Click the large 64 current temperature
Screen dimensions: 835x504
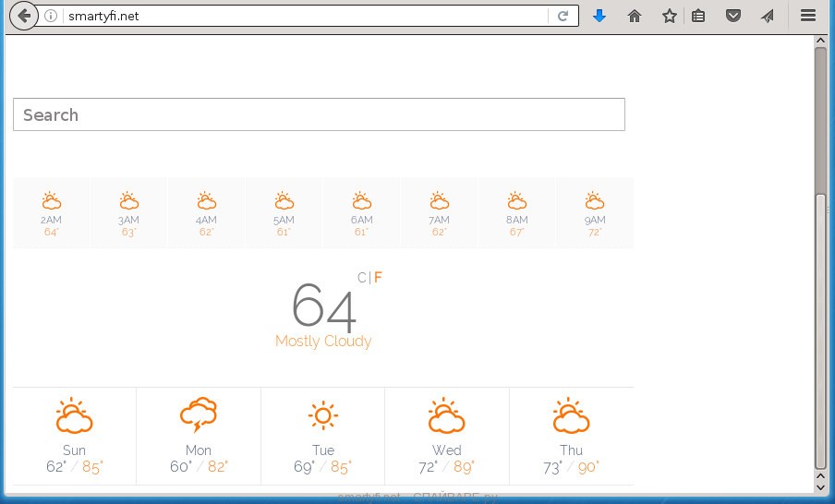pyautogui.click(x=324, y=306)
